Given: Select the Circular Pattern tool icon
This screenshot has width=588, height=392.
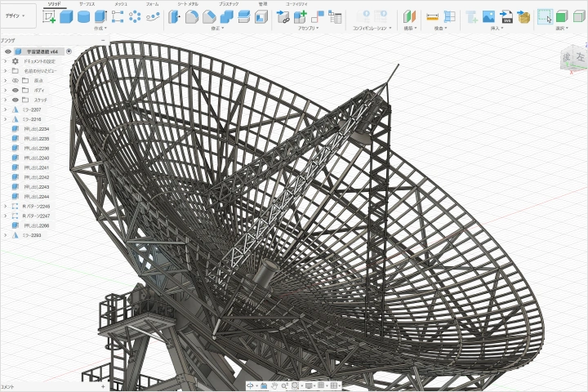Looking at the screenshot, I should pyautogui.click(x=135, y=17).
